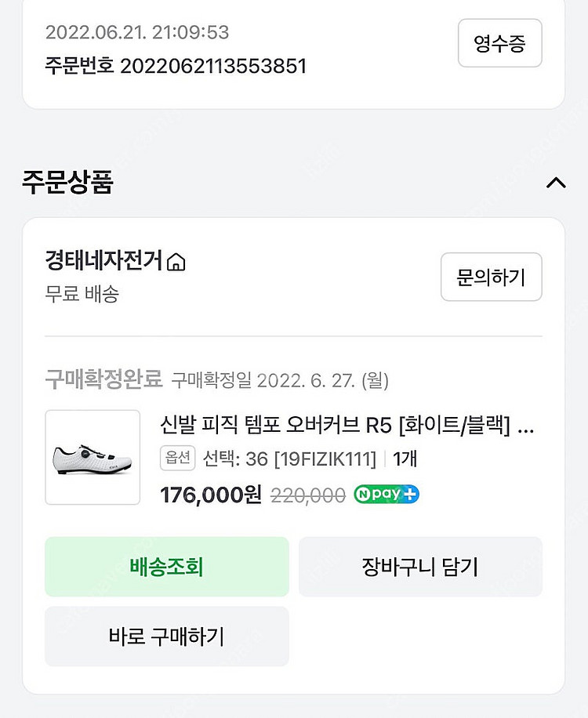Click the 선택: 36 option text
588x718 pixels.
[235, 459]
